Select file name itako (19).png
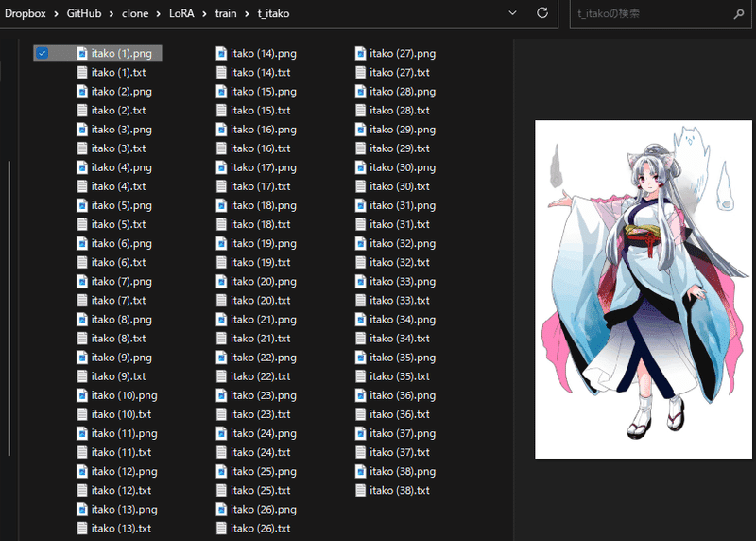The height and width of the screenshot is (541, 756). pyautogui.click(x=264, y=243)
